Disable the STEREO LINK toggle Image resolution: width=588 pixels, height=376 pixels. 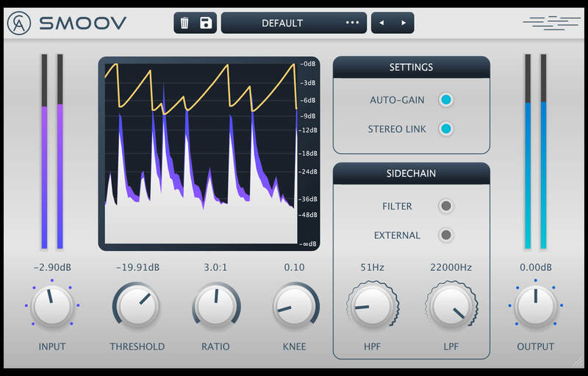click(x=446, y=129)
